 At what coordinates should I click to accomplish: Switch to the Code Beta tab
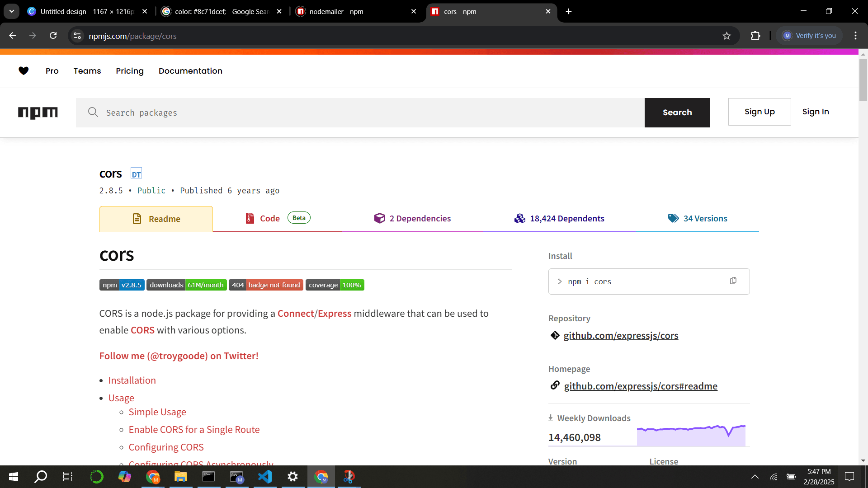click(277, 218)
